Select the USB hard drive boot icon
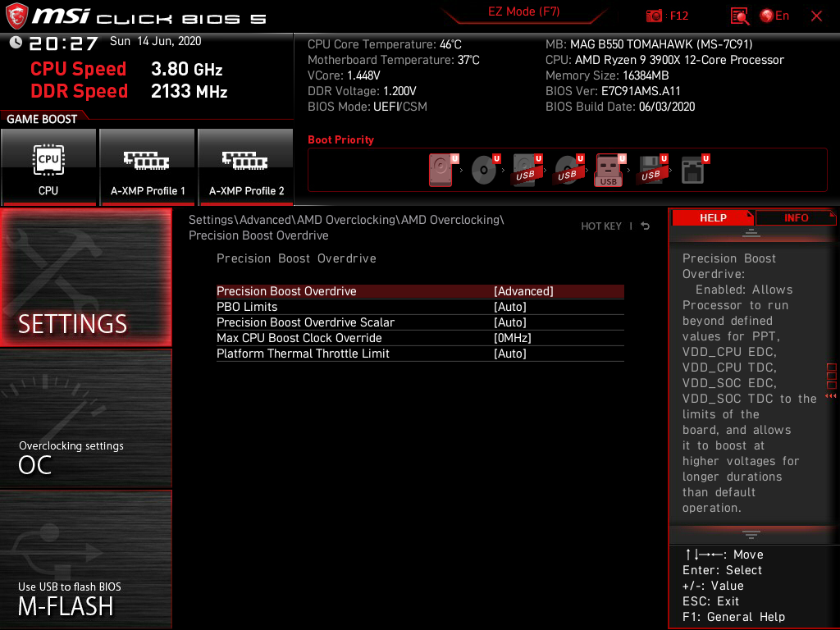 [527, 170]
